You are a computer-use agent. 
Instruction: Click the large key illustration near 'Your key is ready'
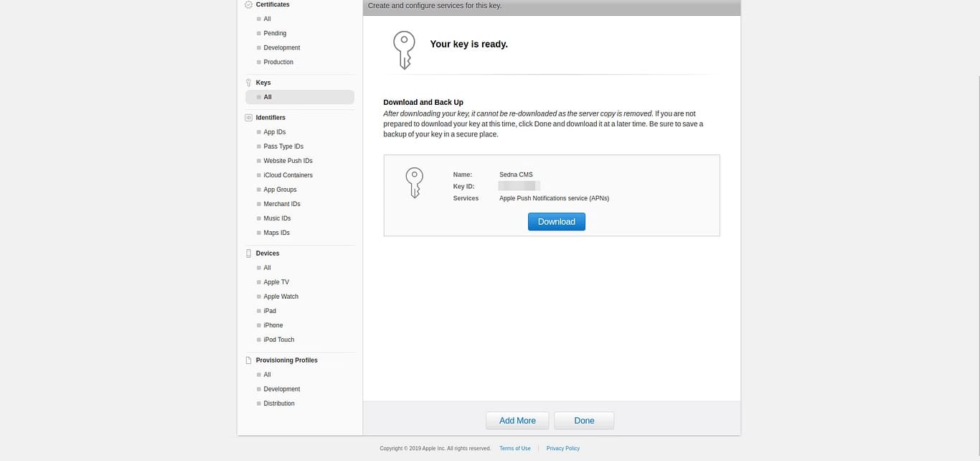pyautogui.click(x=403, y=50)
